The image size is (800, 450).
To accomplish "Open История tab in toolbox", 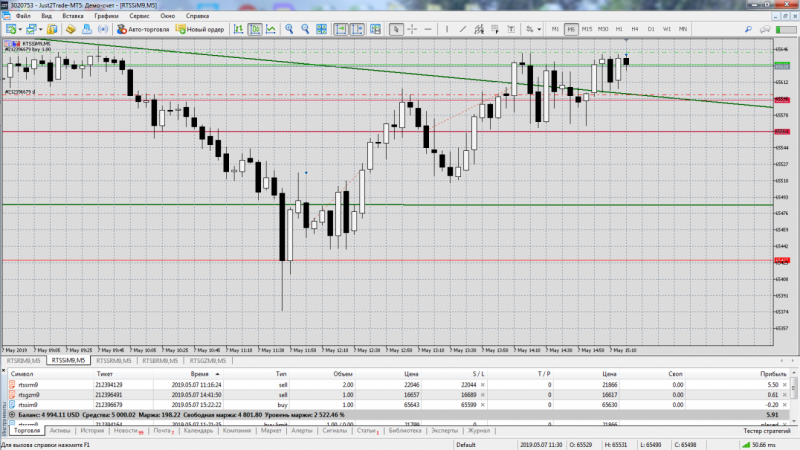I will coord(92,431).
